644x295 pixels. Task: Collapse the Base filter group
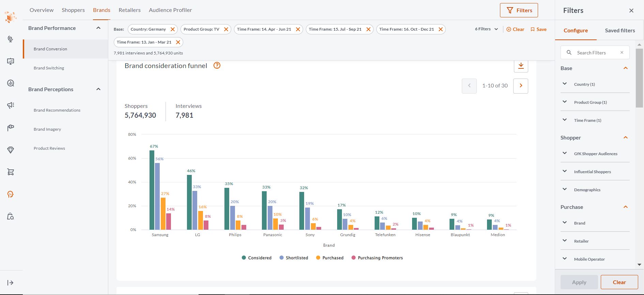626,68
